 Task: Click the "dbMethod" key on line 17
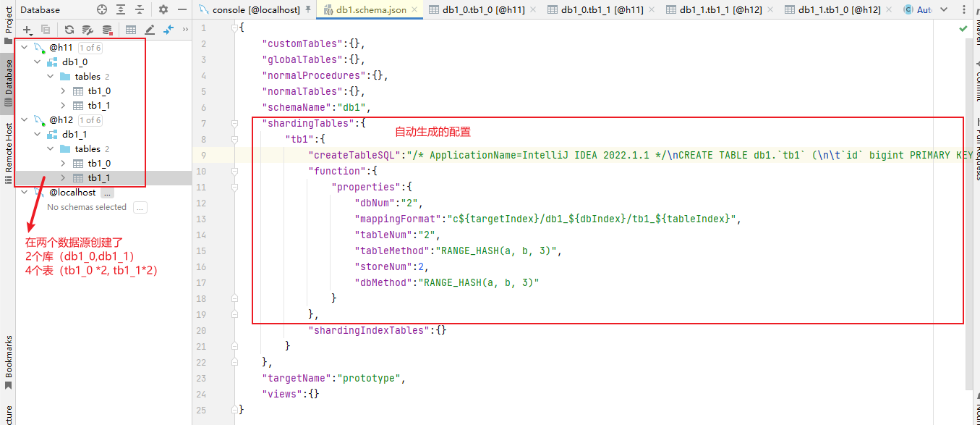click(x=383, y=282)
